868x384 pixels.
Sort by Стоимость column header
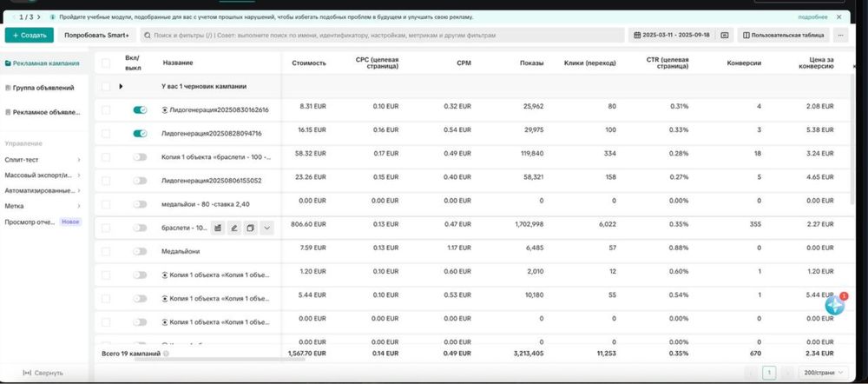tap(309, 63)
